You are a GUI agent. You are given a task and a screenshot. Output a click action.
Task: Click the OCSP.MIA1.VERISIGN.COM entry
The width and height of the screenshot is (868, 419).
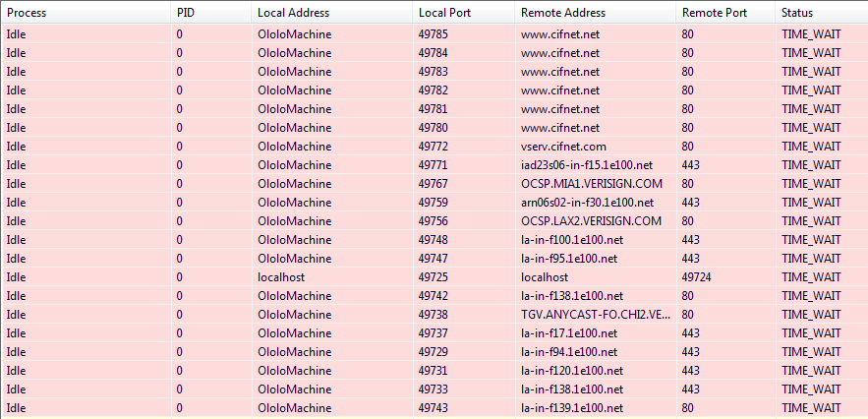point(591,184)
